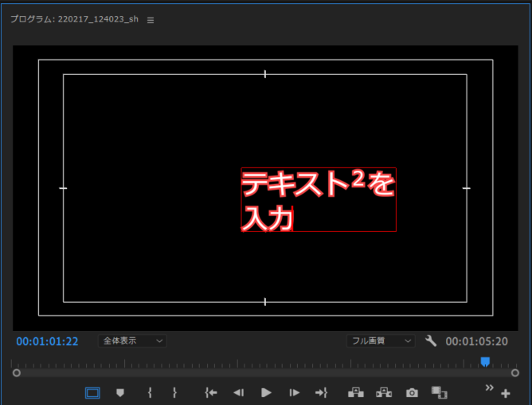This screenshot has width=532, height=405.
Task: Expand the toolbar overflow chevrons
Action: coord(490,387)
